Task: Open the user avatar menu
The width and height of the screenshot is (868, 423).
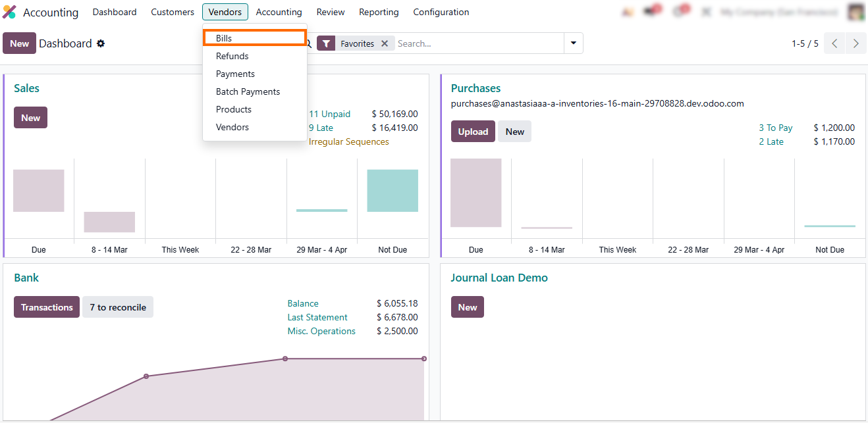Action: click(x=855, y=12)
